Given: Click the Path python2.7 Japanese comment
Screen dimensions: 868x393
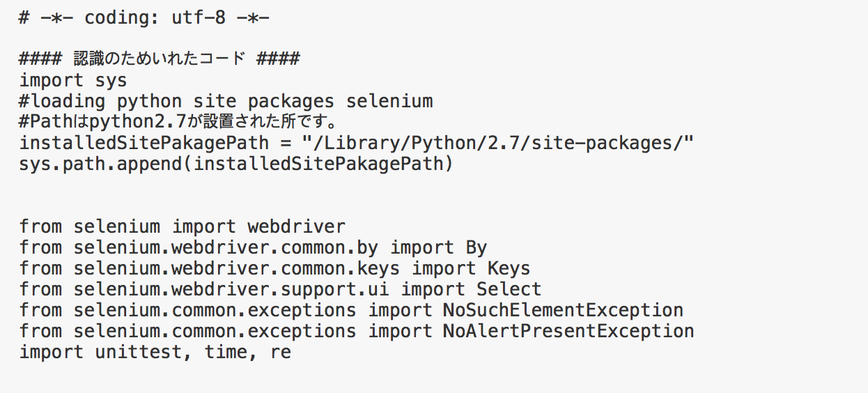Looking at the screenshot, I should pyautogui.click(x=178, y=123).
